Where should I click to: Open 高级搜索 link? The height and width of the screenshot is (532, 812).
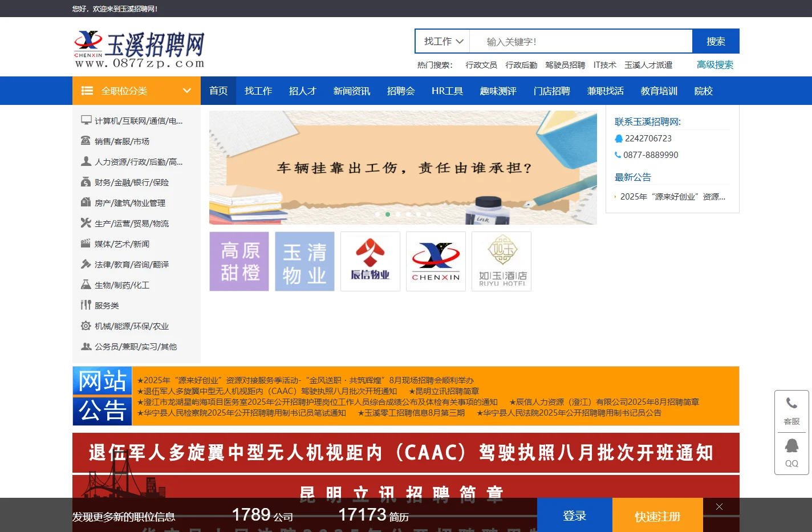click(x=715, y=65)
